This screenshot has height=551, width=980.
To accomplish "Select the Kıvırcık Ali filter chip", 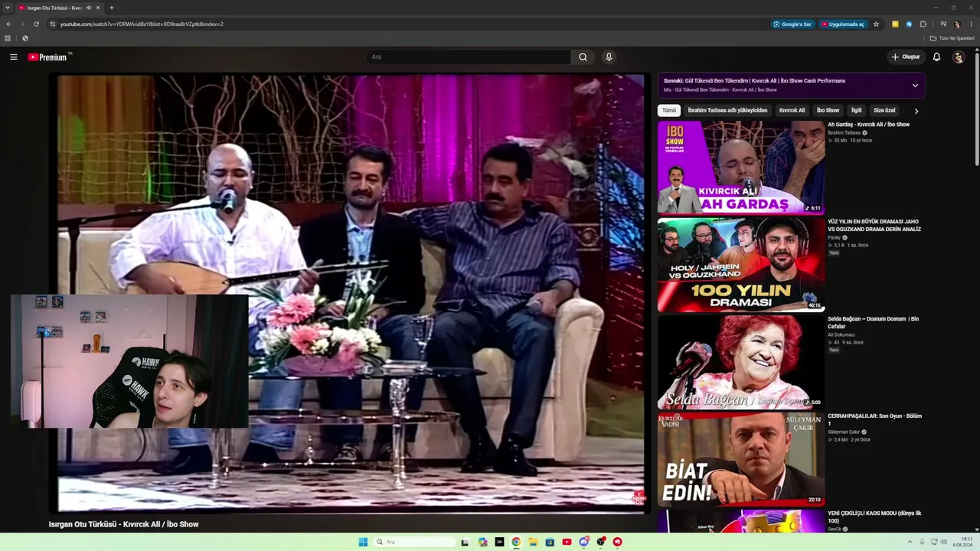I will (792, 110).
